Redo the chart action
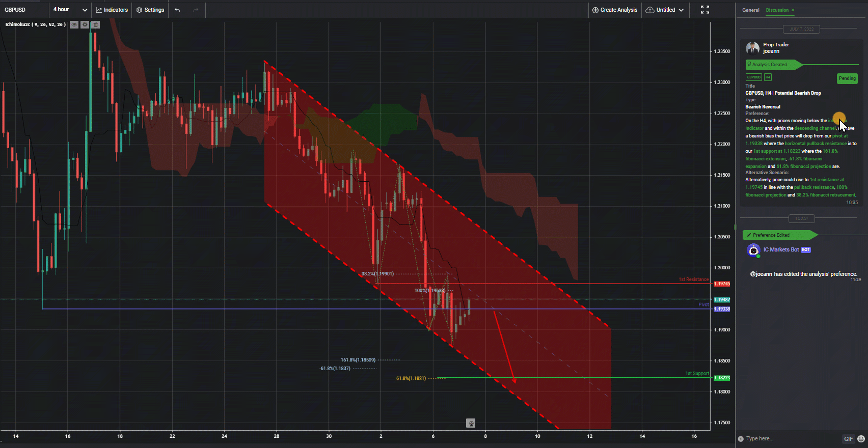Image resolution: width=868 pixels, height=448 pixels. 196,10
